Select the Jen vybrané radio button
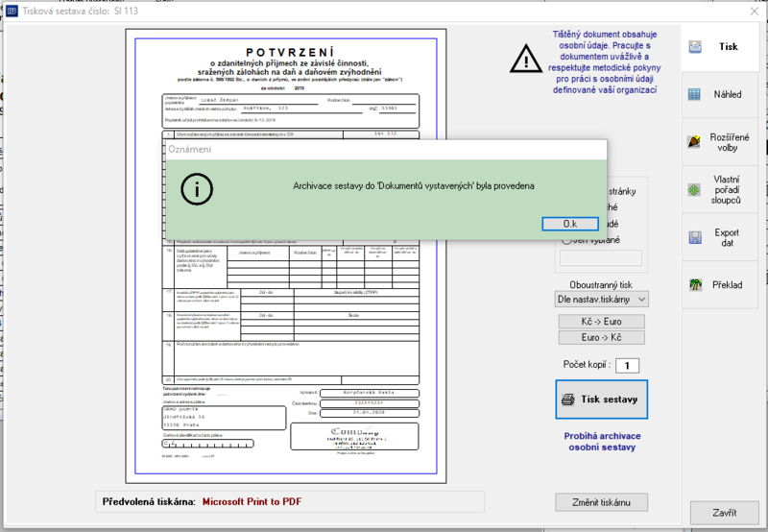This screenshot has width=768, height=532. [566, 240]
